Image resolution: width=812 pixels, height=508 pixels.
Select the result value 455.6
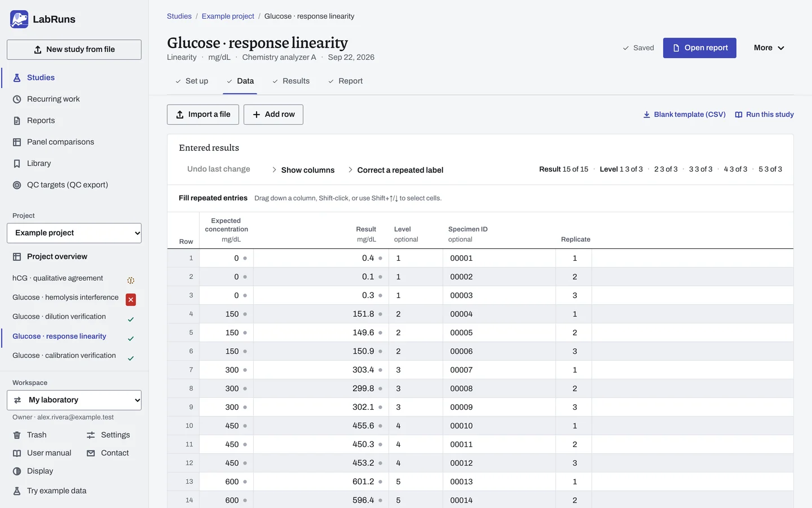coord(363,426)
